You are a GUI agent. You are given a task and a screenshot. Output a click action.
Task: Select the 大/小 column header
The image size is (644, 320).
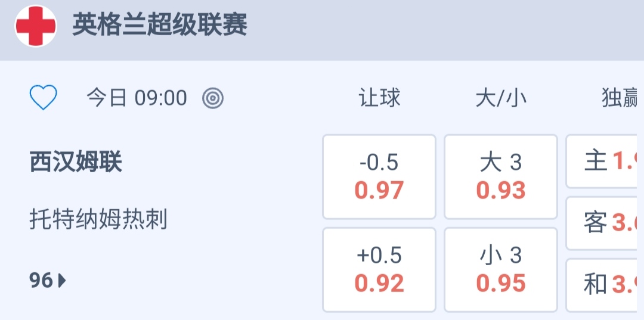click(x=501, y=98)
